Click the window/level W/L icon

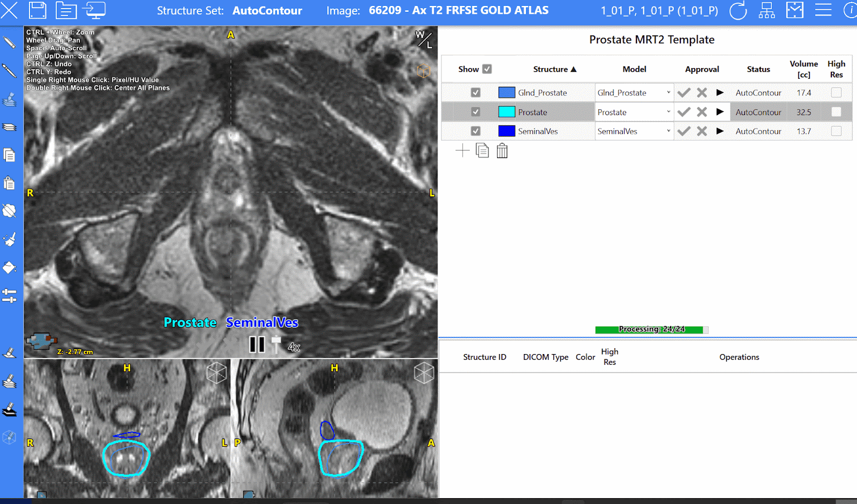click(x=424, y=39)
